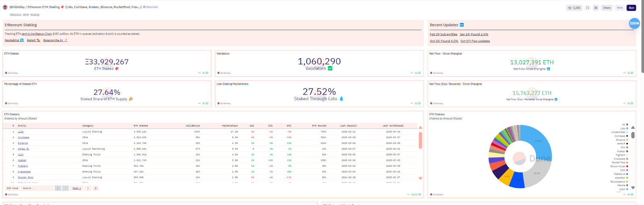
Task: Check Validators widget refresh status badge
Action: point(418,73)
